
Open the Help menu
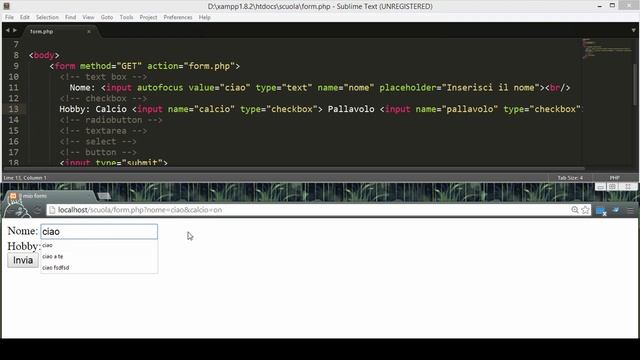[204, 17]
